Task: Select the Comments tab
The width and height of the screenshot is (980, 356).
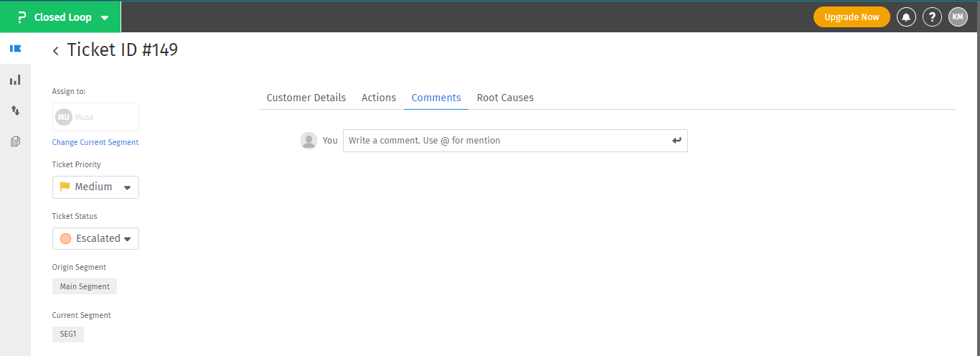Action: click(436, 98)
